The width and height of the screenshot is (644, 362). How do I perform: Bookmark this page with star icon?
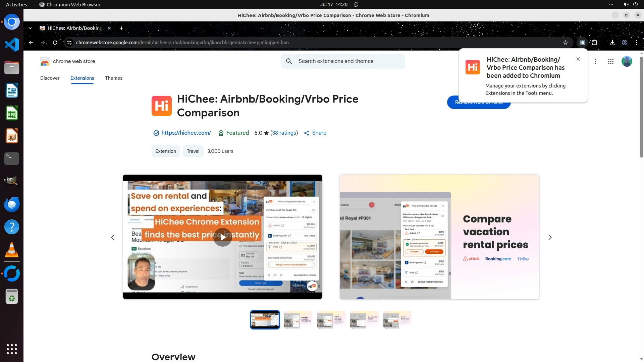[566, 43]
